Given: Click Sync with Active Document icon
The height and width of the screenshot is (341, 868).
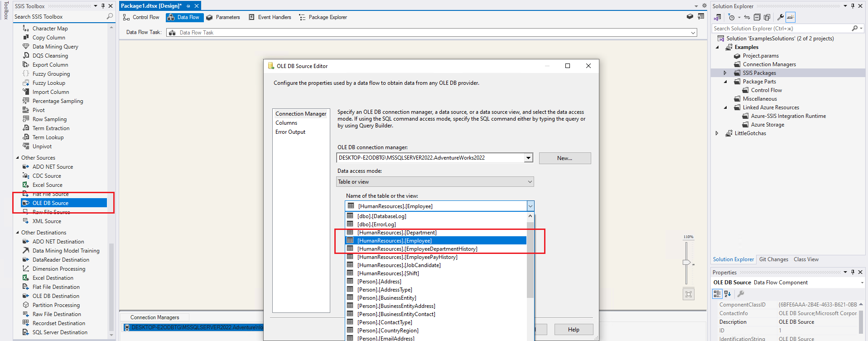Looking at the screenshot, I should click(x=747, y=17).
